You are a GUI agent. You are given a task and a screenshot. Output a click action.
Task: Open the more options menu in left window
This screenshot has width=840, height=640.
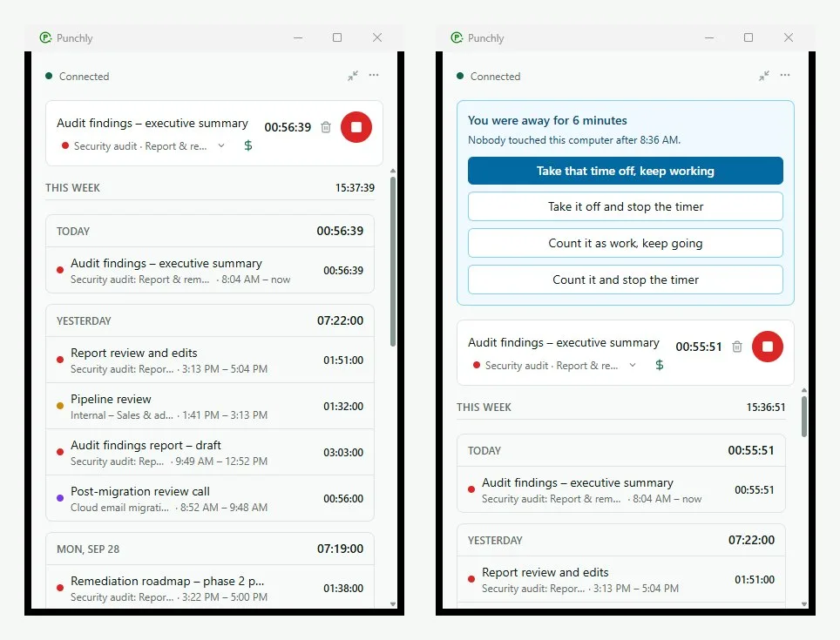[x=374, y=75]
